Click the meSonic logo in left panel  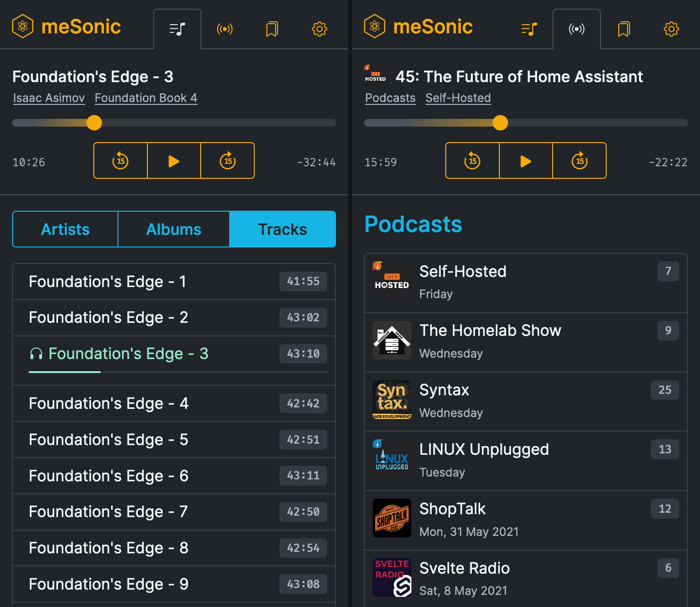tap(67, 27)
